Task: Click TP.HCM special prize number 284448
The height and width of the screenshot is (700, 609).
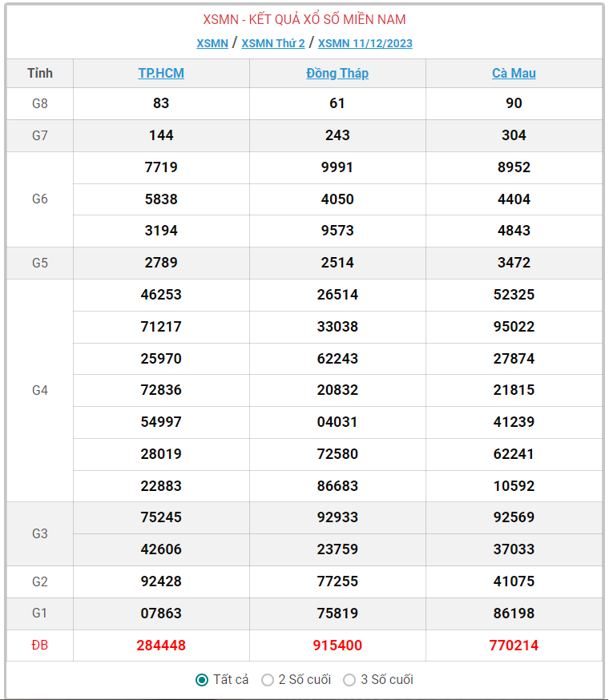Action: 161,645
